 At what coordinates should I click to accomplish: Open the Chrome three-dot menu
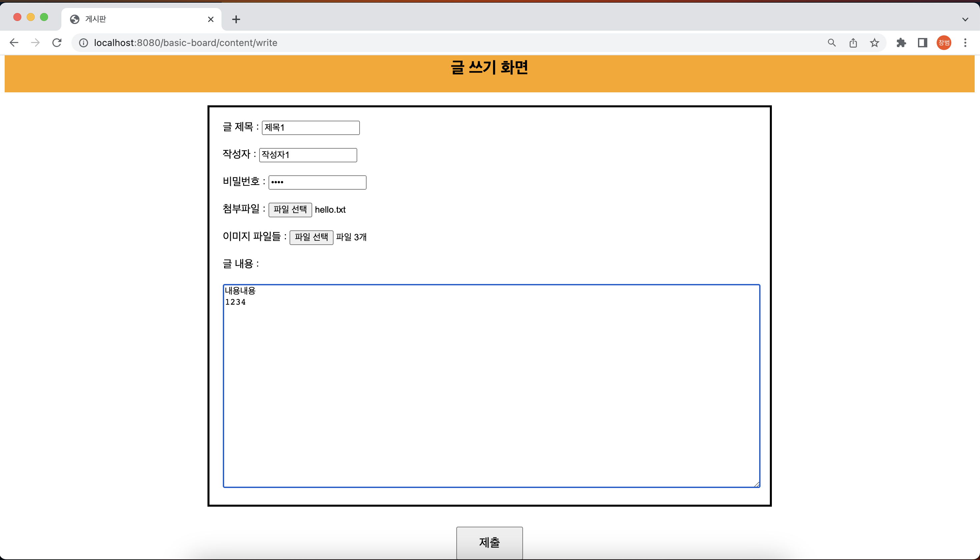[965, 43]
